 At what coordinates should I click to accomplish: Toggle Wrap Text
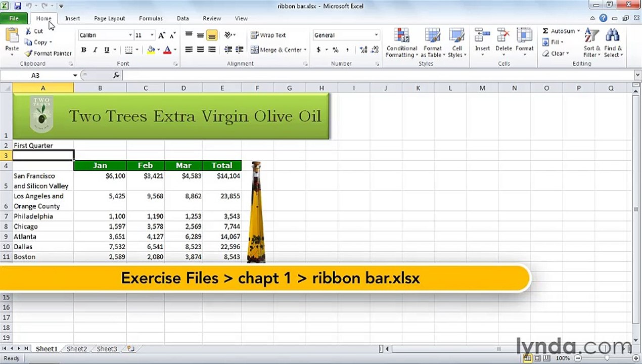(x=268, y=35)
